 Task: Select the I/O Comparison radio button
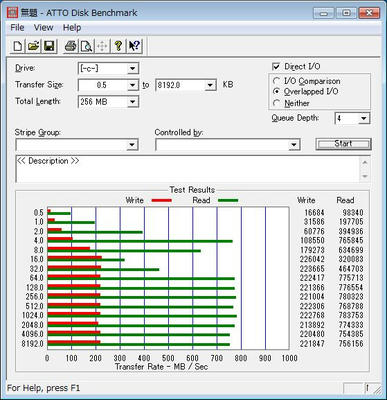pyautogui.click(x=276, y=81)
